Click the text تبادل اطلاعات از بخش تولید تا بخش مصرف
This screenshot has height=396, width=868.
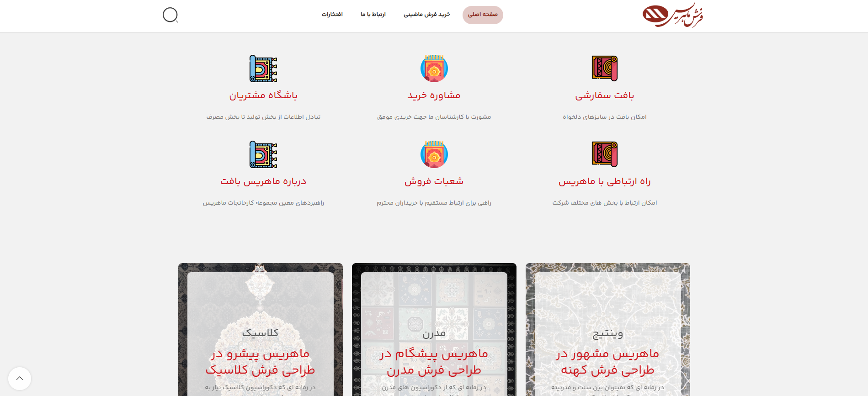tap(263, 117)
